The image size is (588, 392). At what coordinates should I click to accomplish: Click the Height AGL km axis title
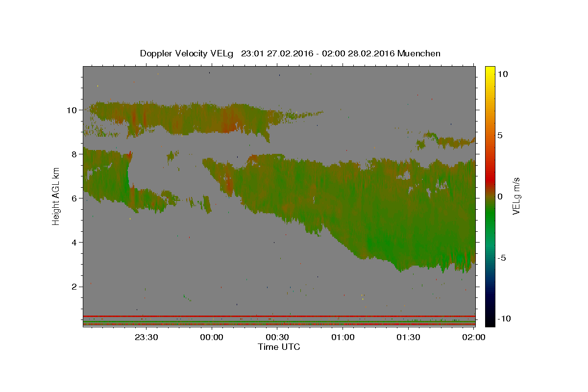click(x=56, y=196)
